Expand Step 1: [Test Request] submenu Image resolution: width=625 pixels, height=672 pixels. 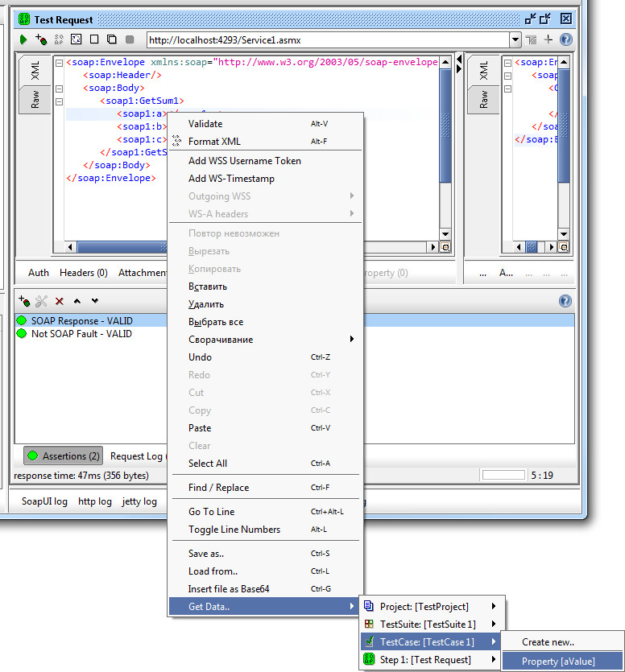[432, 660]
